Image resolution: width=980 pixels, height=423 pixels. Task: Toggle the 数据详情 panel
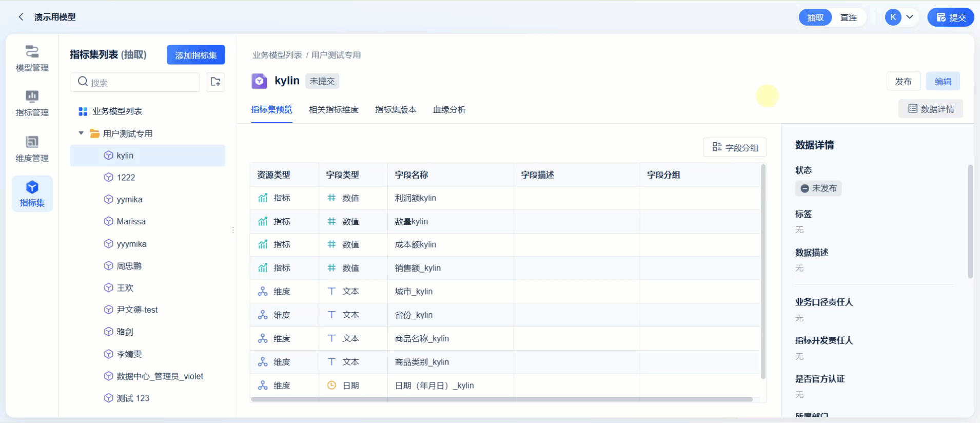(930, 109)
